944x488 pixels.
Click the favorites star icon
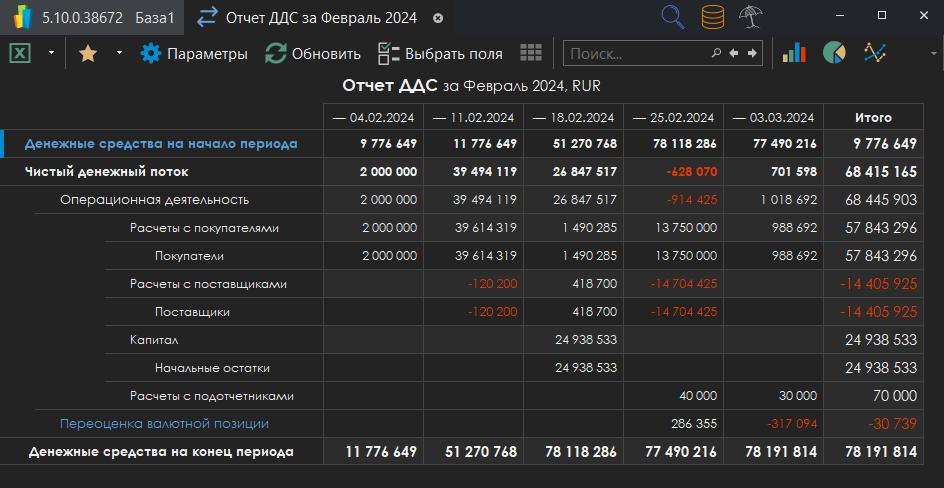[88, 54]
